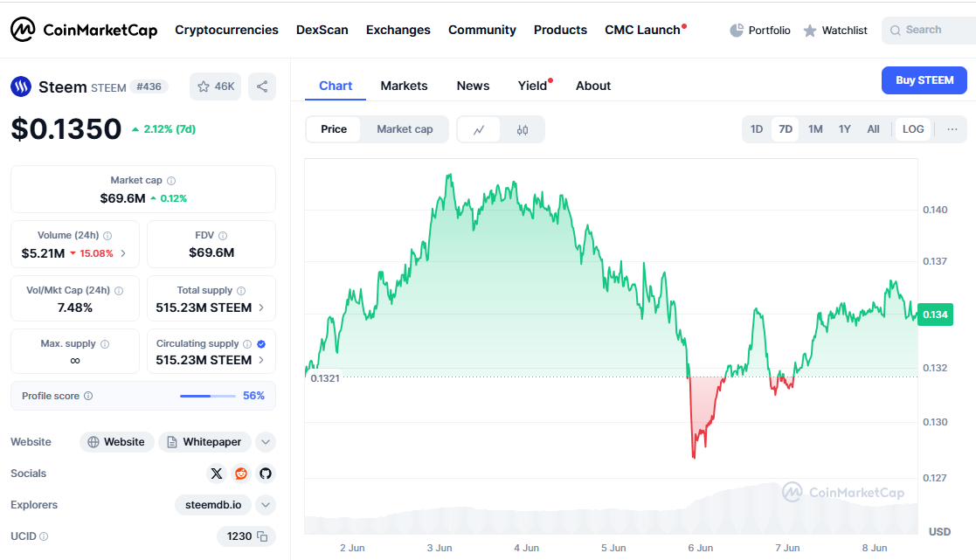Switch to the About tab
This screenshot has height=560, width=976.
[593, 86]
